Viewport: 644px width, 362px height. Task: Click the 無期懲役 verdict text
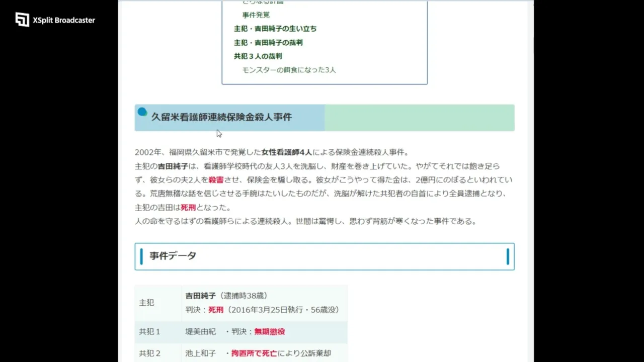click(270, 332)
